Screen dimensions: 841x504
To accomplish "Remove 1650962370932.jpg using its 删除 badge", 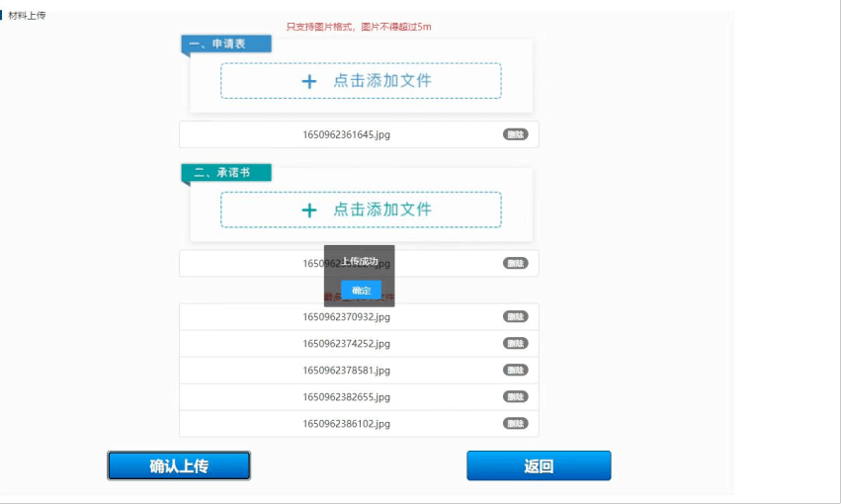I will pos(515,317).
